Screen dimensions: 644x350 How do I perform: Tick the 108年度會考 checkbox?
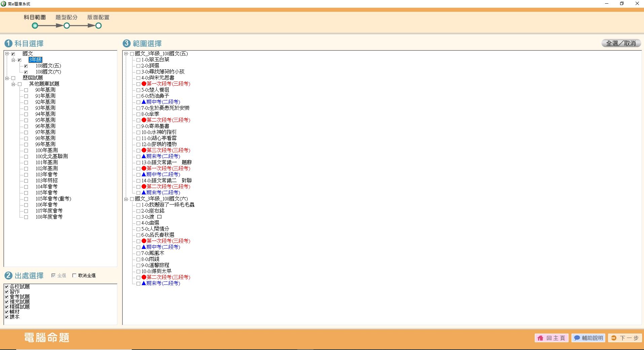(26, 217)
